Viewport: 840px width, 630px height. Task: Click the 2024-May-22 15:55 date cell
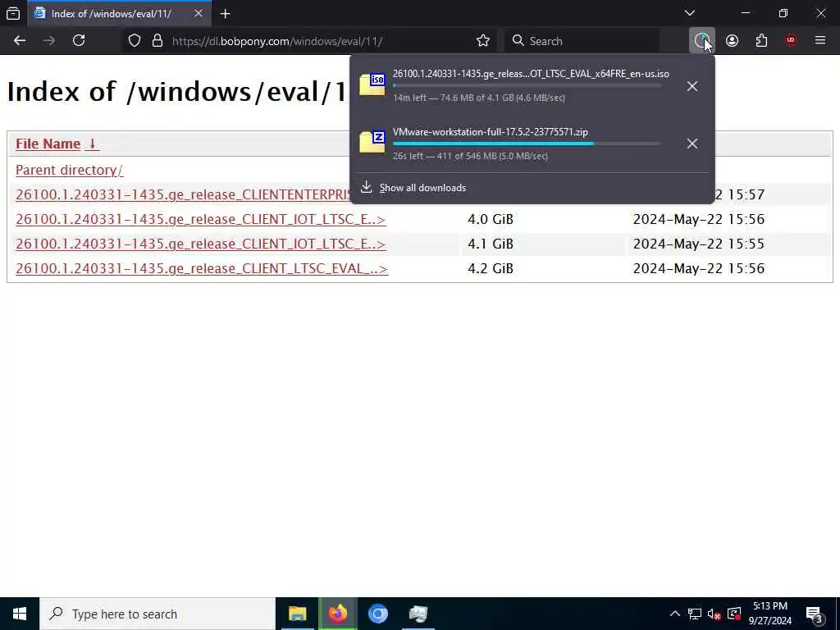(x=699, y=244)
